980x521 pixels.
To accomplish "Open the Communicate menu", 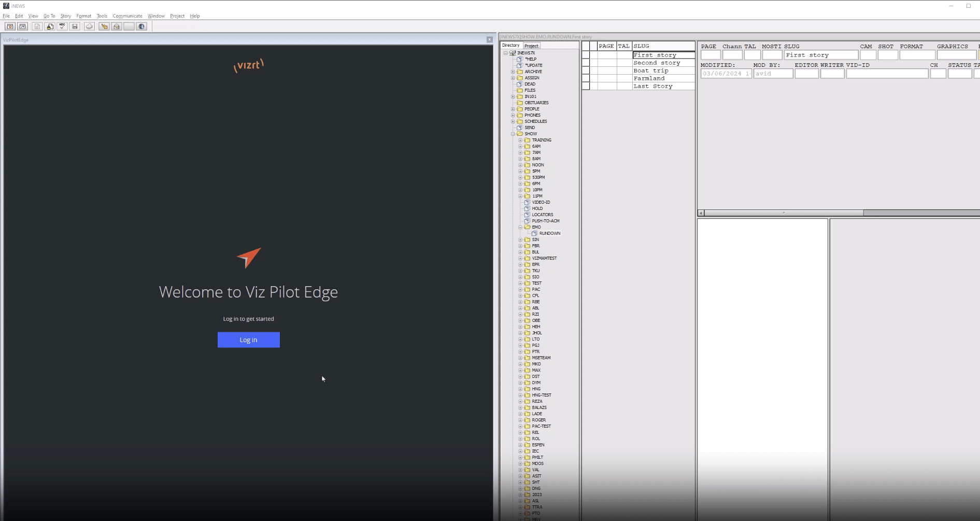I will tap(127, 16).
